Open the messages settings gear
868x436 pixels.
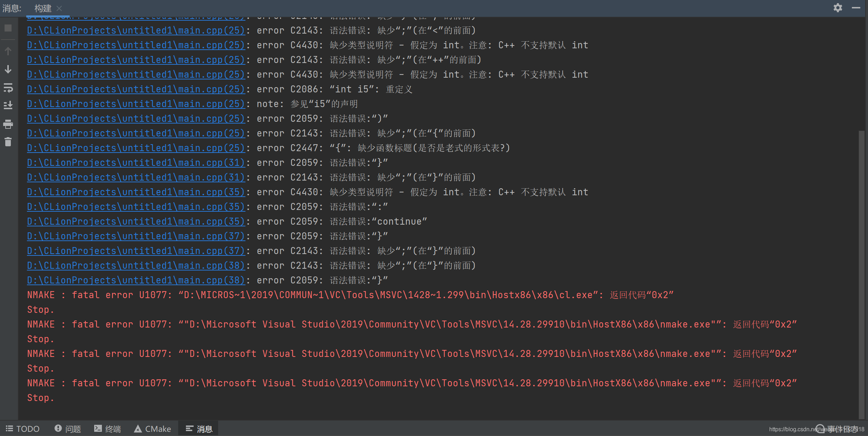(838, 7)
